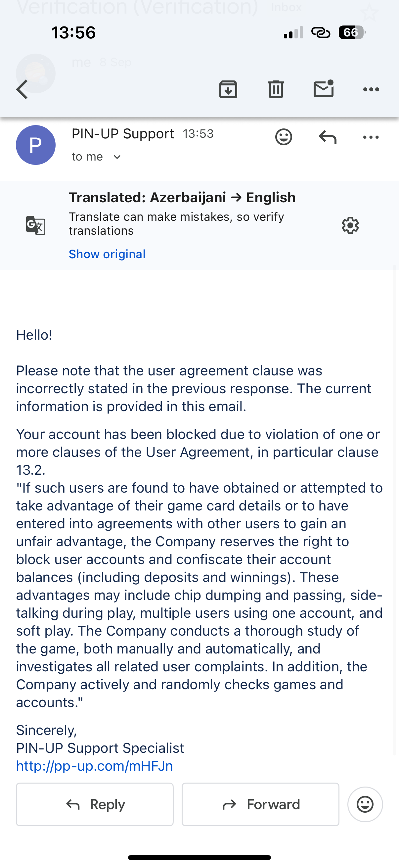399x868 pixels.
Task: Add an emoji reaction next to sender name
Action: [284, 137]
